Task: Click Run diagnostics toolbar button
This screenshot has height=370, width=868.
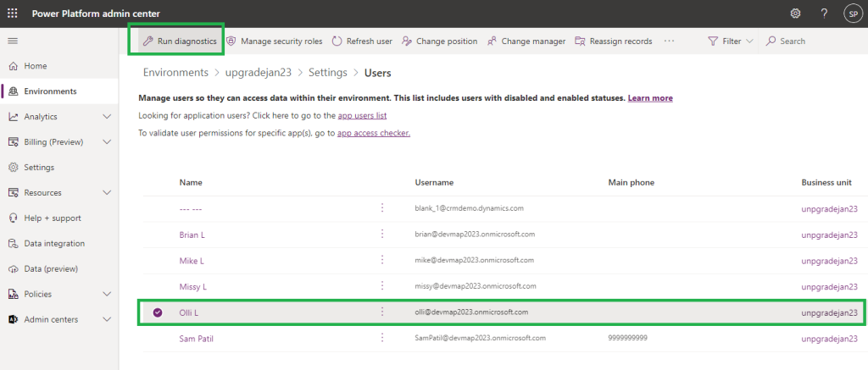Action: click(x=179, y=41)
